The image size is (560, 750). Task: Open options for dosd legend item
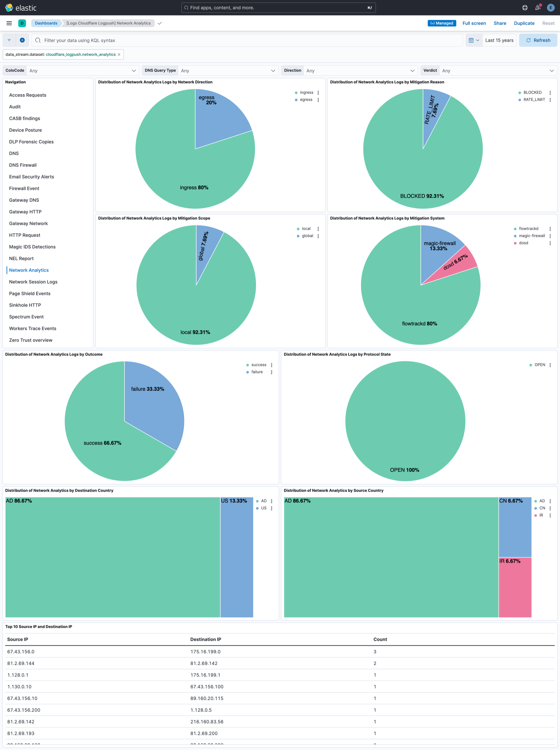pos(550,243)
